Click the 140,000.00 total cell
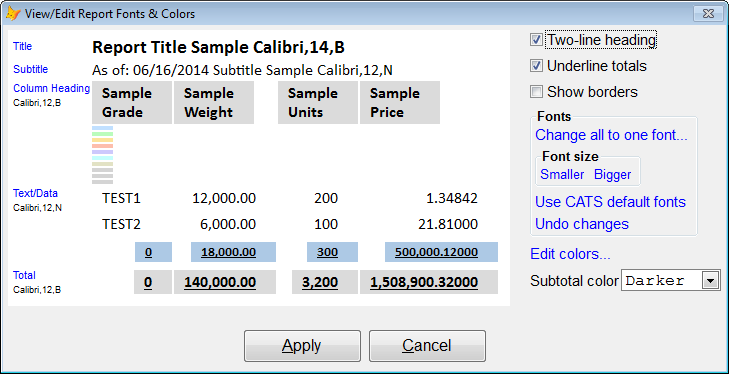729x374 pixels. 225,282
